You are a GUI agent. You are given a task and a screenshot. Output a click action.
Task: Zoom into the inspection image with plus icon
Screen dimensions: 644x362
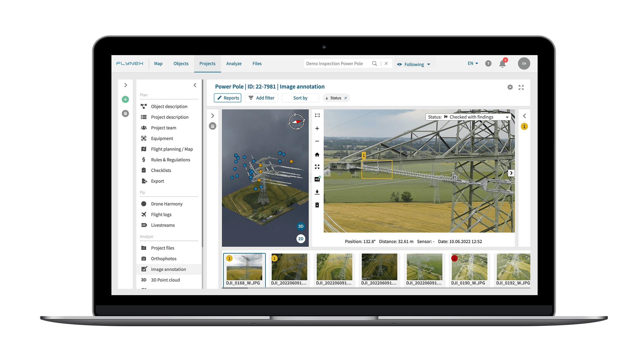tap(317, 128)
